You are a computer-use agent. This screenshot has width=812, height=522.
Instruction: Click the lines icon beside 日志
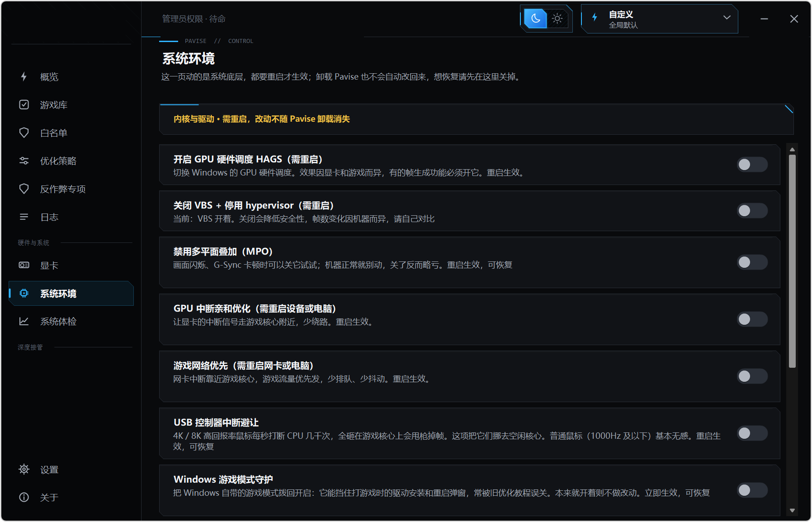point(24,217)
